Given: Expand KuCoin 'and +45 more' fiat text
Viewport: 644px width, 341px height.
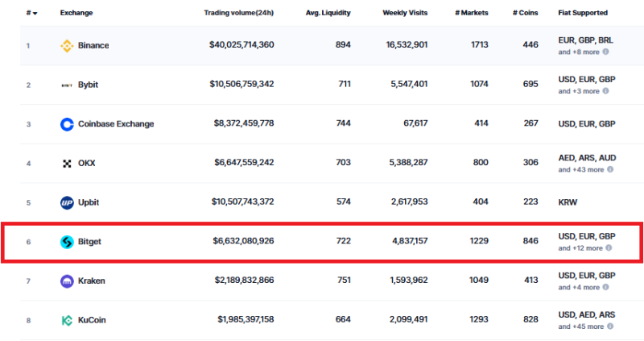Looking at the screenshot, I should (x=580, y=326).
